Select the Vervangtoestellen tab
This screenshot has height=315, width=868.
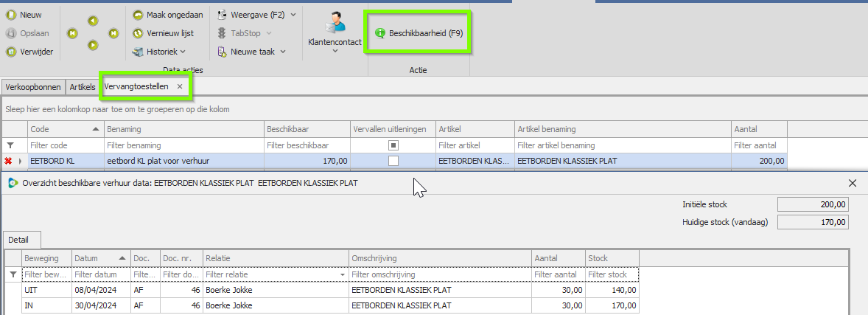[x=136, y=86]
